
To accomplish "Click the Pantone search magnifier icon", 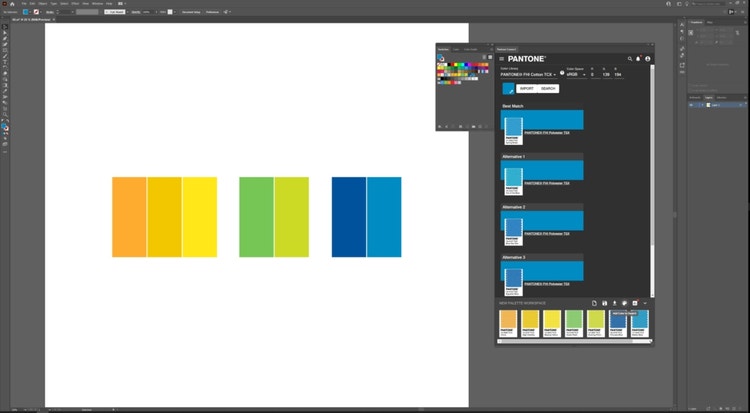I will (630, 59).
